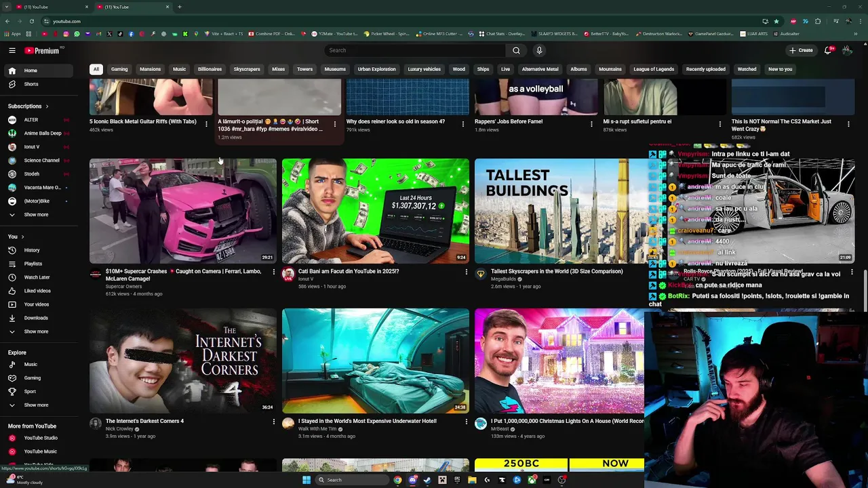Open options for Black Metal Guitar Riffs

[206, 124]
